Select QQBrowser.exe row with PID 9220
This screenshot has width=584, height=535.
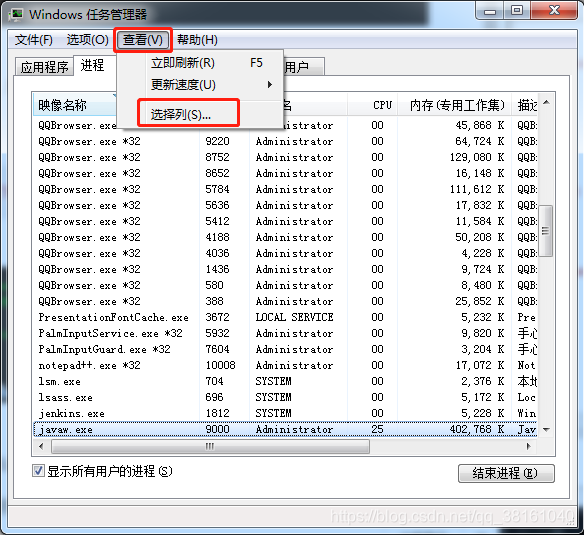(285, 141)
